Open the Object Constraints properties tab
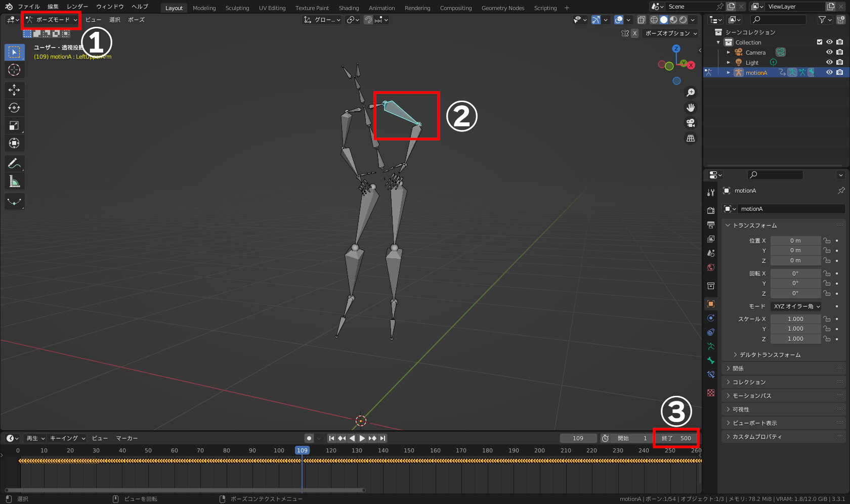The image size is (850, 504). [711, 332]
